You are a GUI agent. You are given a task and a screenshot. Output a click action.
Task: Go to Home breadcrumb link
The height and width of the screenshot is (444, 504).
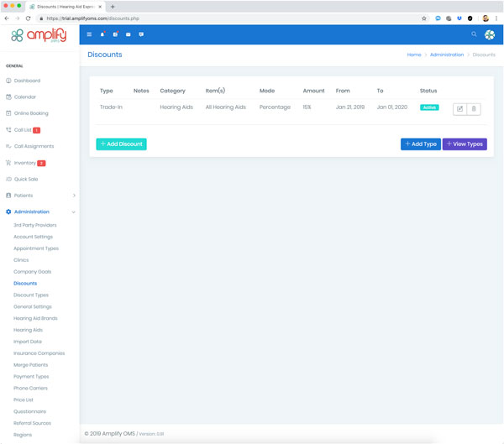(414, 55)
